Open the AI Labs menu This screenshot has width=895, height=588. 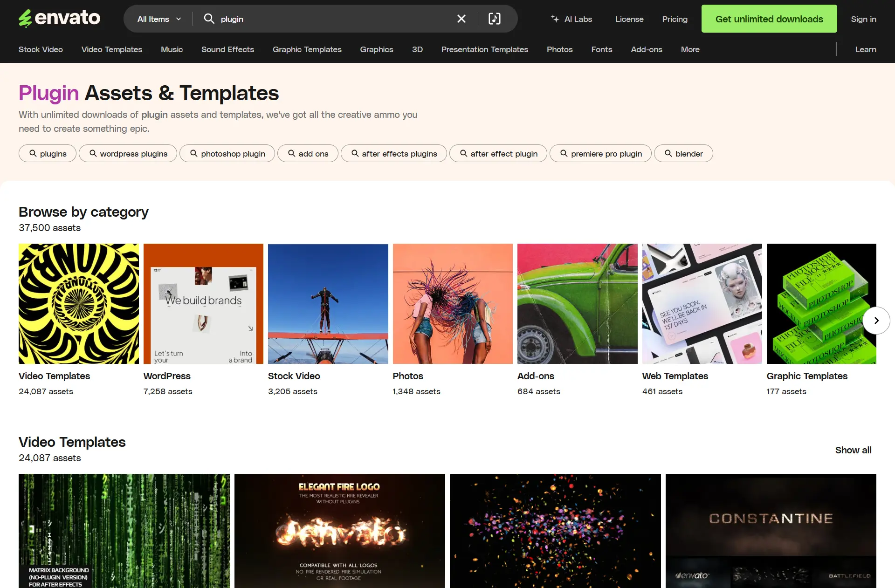coord(571,19)
